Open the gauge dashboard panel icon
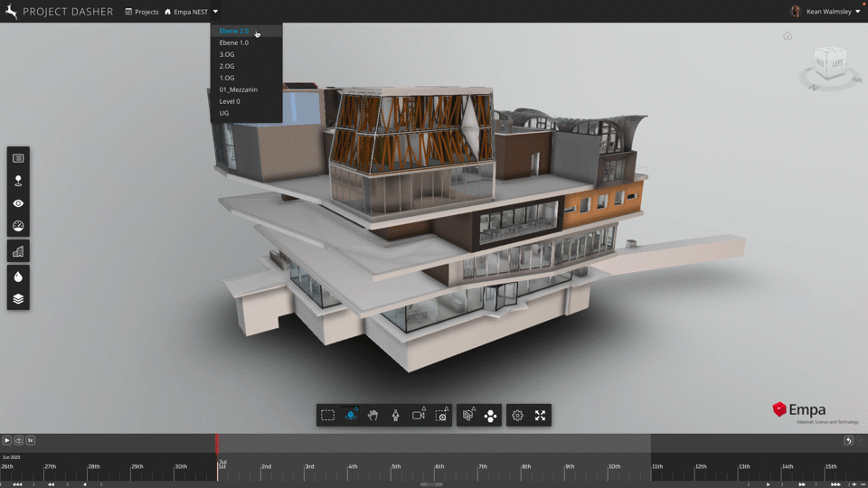This screenshot has width=868, height=488. (x=18, y=227)
